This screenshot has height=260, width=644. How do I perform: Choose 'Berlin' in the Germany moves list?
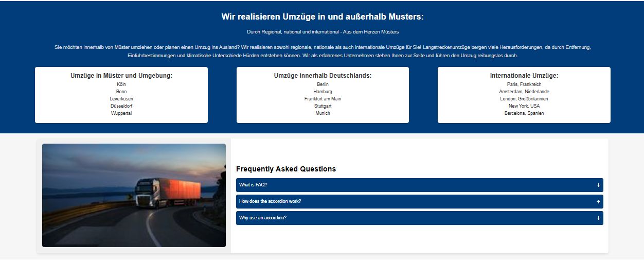point(323,84)
